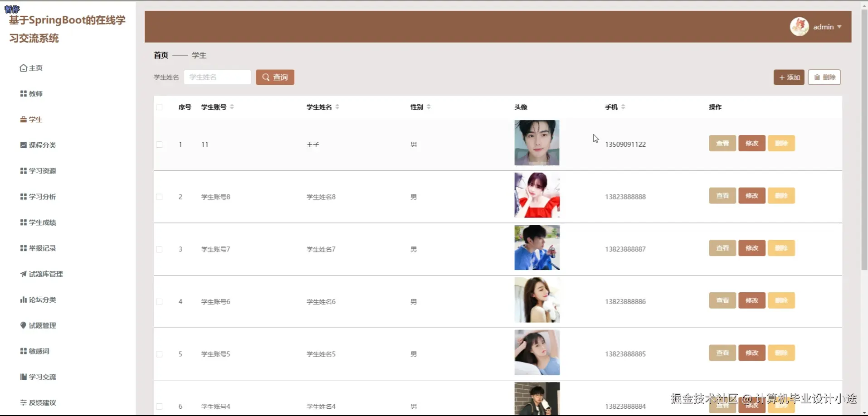Check the checkbox for 学生账号8 row
This screenshot has height=416, width=868.
click(159, 197)
